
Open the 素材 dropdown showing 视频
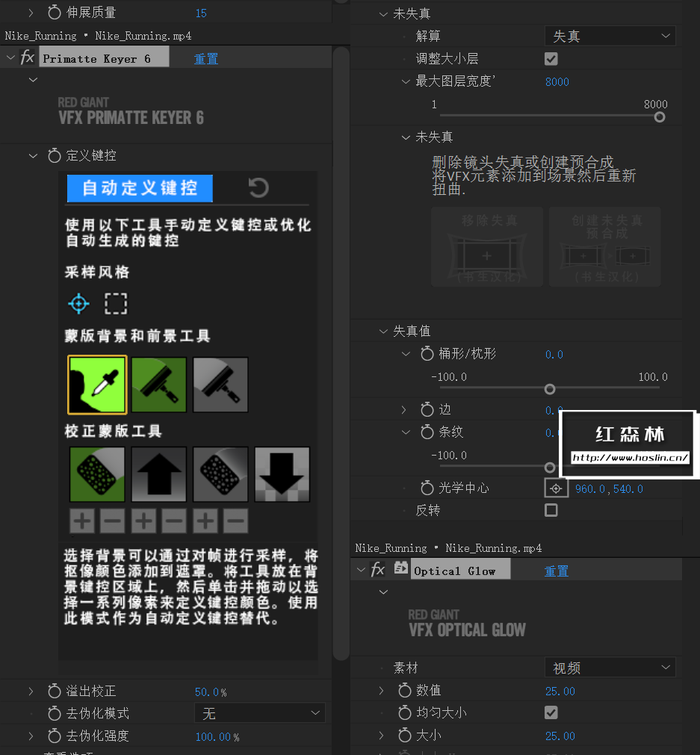[x=610, y=668]
